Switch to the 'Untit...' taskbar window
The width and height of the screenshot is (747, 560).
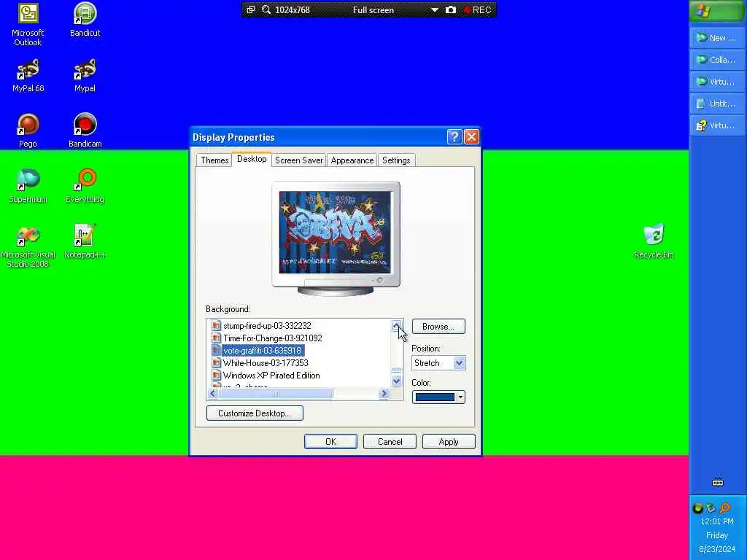point(717,104)
